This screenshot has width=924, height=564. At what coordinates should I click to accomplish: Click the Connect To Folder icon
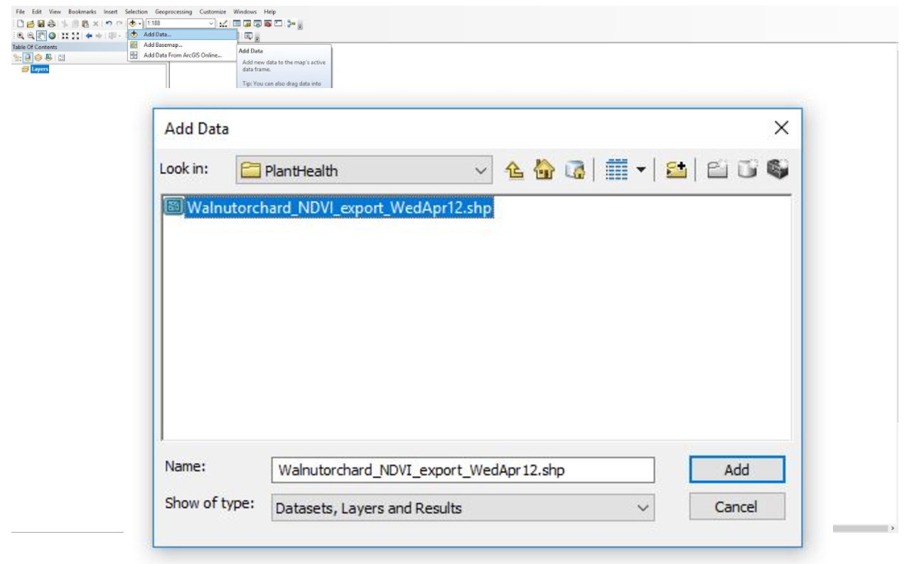coord(676,168)
